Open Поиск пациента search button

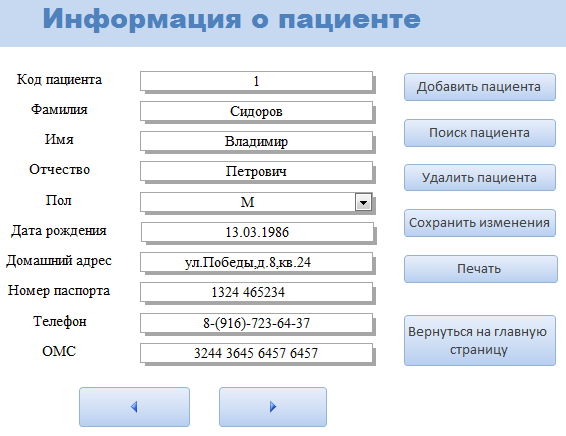(479, 133)
